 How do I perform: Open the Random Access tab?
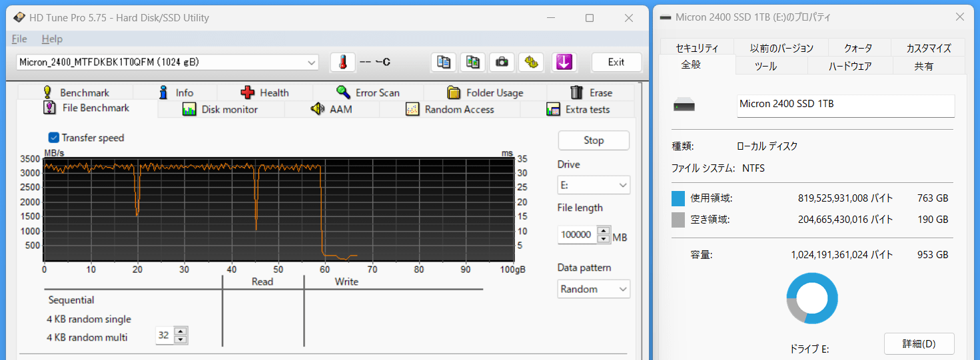click(x=450, y=109)
